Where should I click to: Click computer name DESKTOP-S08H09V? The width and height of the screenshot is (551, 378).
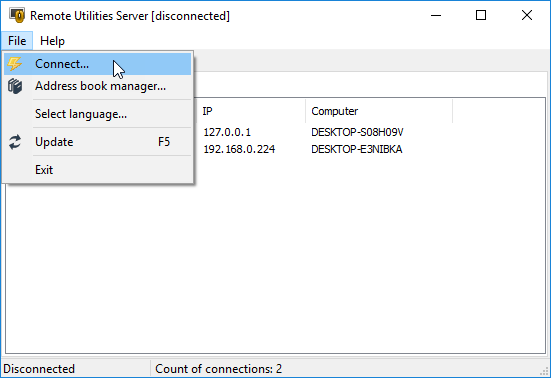click(357, 132)
